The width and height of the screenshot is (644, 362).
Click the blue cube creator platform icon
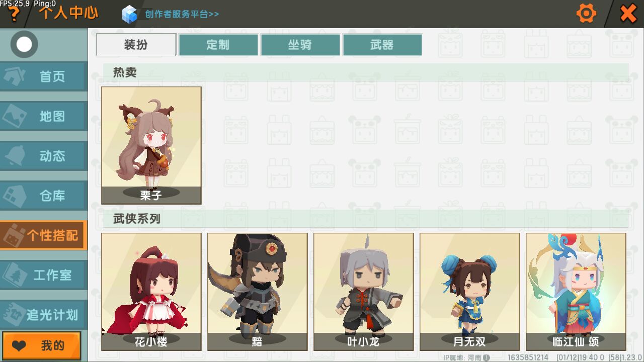(x=129, y=14)
